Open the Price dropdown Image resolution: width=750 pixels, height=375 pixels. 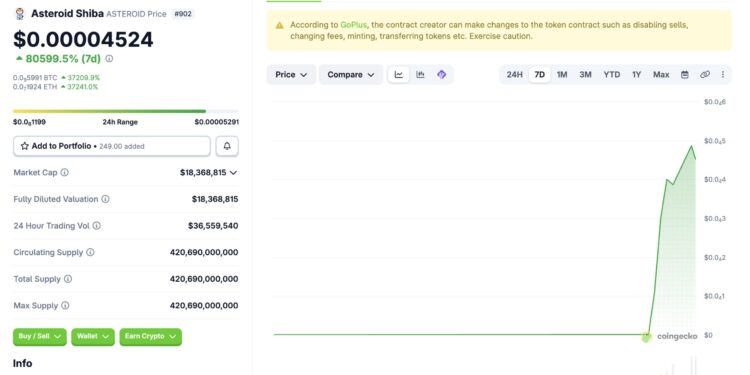point(291,75)
